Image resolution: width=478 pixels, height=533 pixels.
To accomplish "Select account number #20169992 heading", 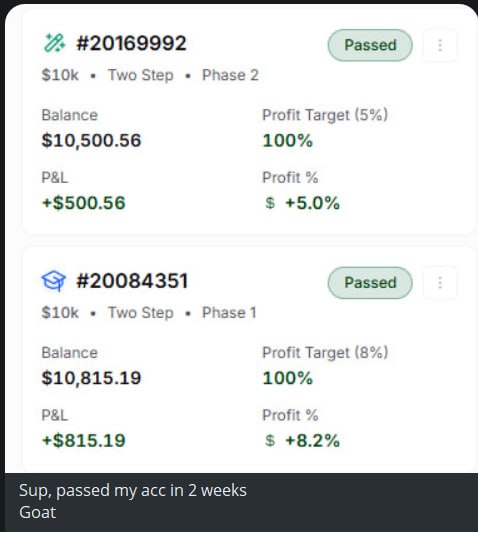I will coord(132,43).
